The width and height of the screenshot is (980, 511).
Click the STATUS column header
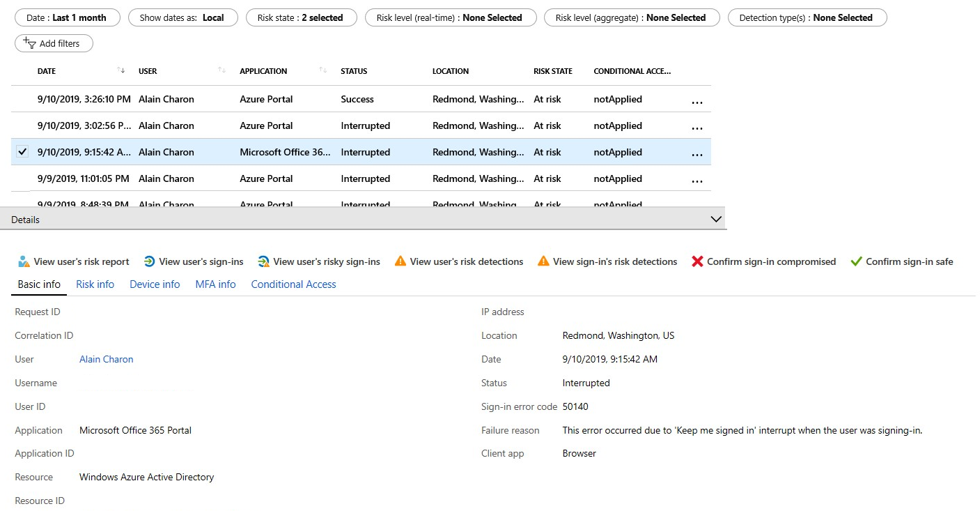(x=354, y=71)
